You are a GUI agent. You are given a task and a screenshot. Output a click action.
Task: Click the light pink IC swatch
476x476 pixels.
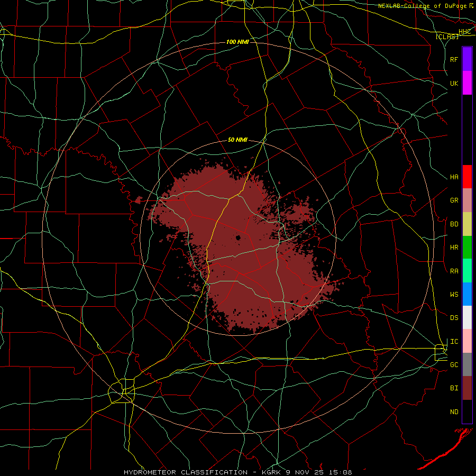467,341
